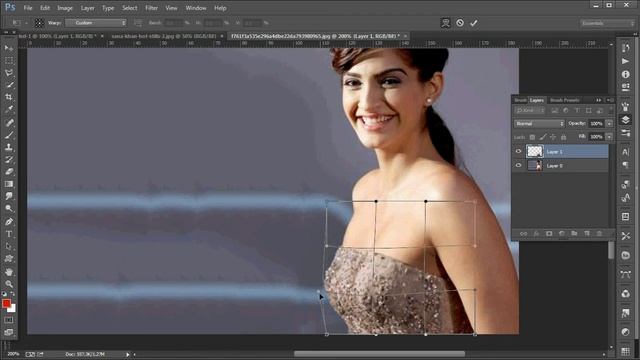Select the Horizontal Type tool
The image size is (640, 360).
point(9,234)
